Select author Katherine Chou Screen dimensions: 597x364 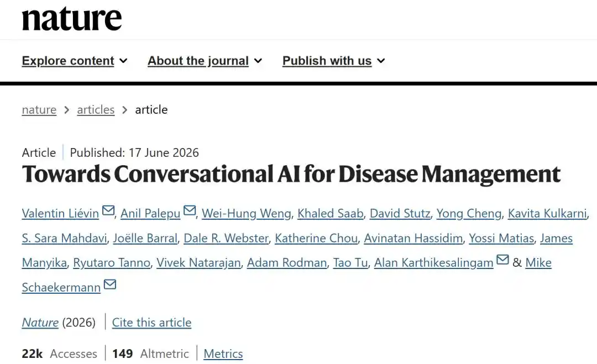pos(316,238)
